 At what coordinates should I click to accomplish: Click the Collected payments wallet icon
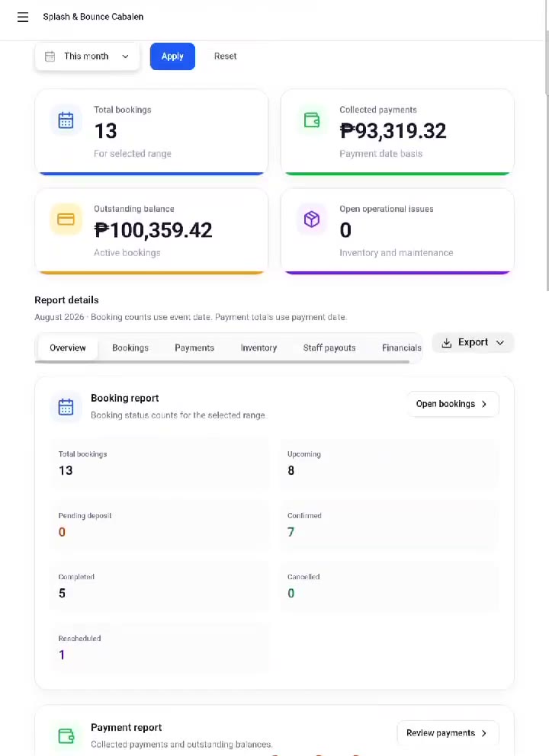pyautogui.click(x=312, y=120)
